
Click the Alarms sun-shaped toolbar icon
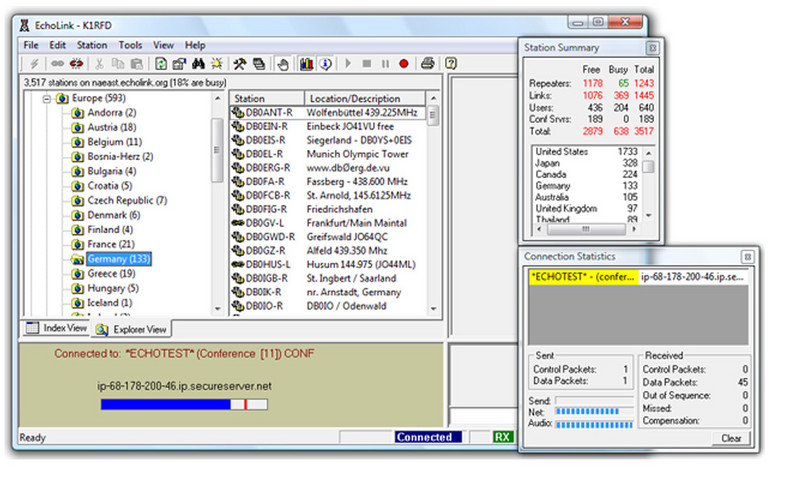[x=217, y=64]
